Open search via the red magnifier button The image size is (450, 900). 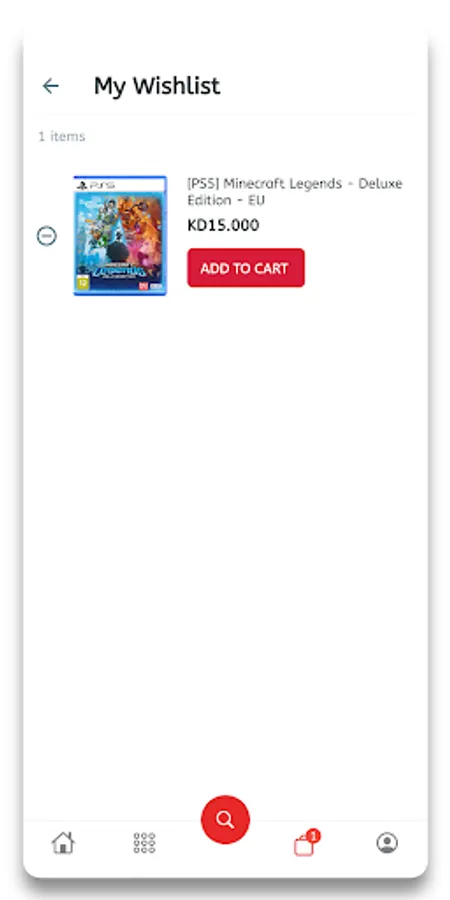[x=225, y=820]
